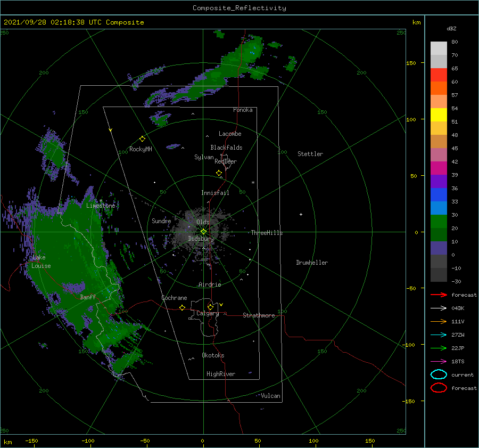Click the RockyMH label

[141, 149]
